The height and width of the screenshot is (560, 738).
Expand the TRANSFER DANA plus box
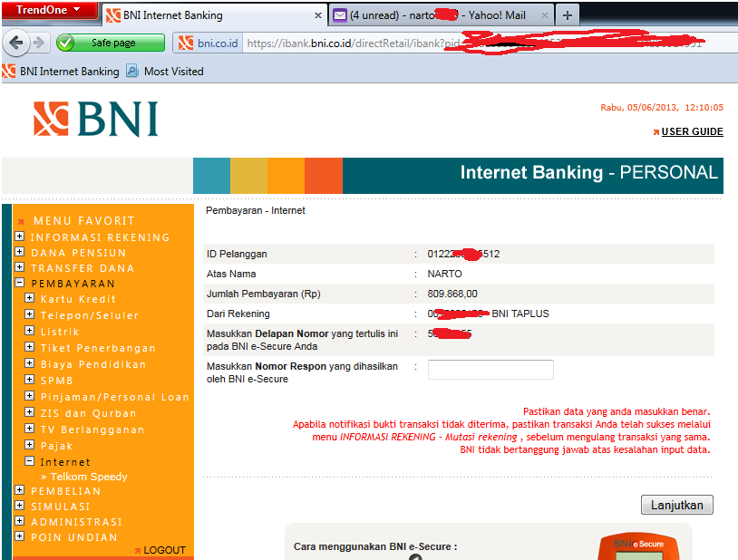click(x=20, y=267)
